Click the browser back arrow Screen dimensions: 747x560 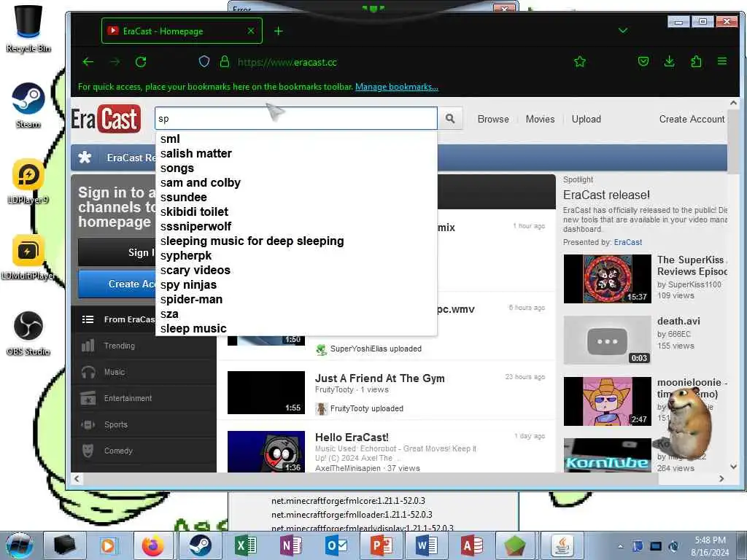coord(88,62)
